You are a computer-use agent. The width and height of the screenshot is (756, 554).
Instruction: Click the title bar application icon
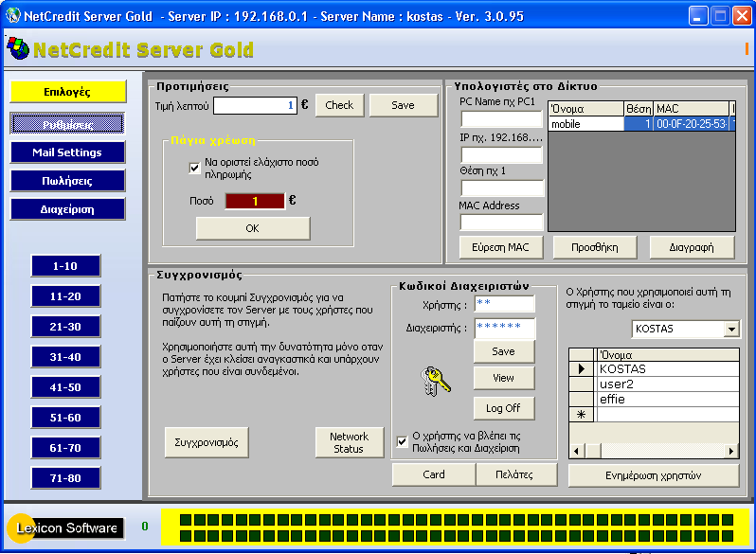click(x=13, y=15)
